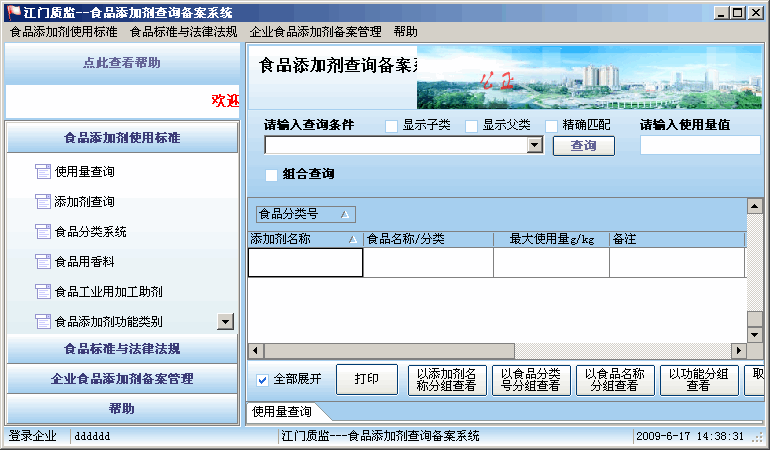Expand the 企业食品添加剂备案管理 sidebar section
Screen dimensions: 770x450
tap(122, 379)
